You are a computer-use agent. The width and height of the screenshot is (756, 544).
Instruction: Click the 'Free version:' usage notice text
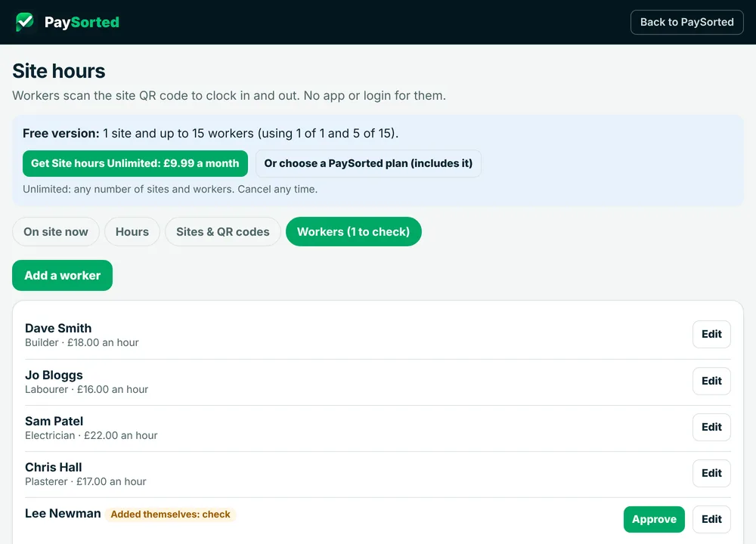(x=211, y=134)
